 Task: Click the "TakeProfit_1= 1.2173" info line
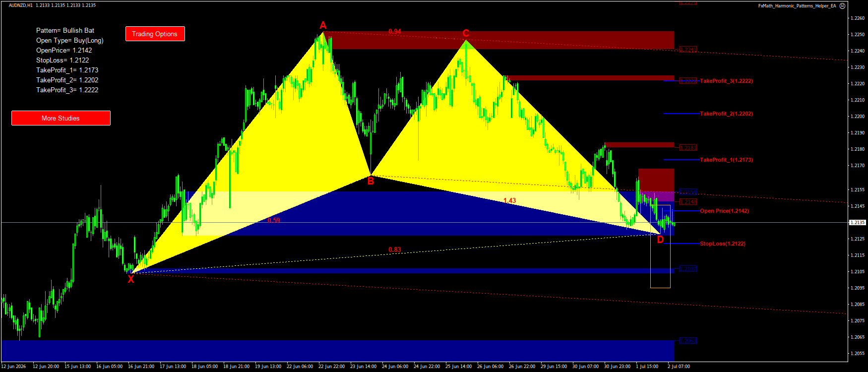(67, 70)
